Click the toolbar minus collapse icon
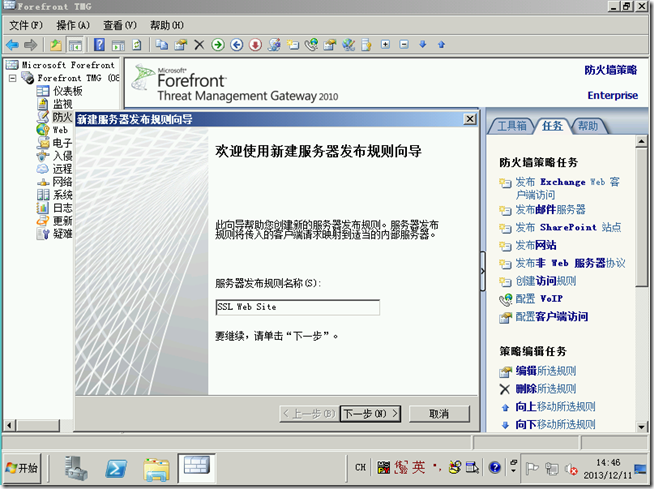 click(x=404, y=44)
